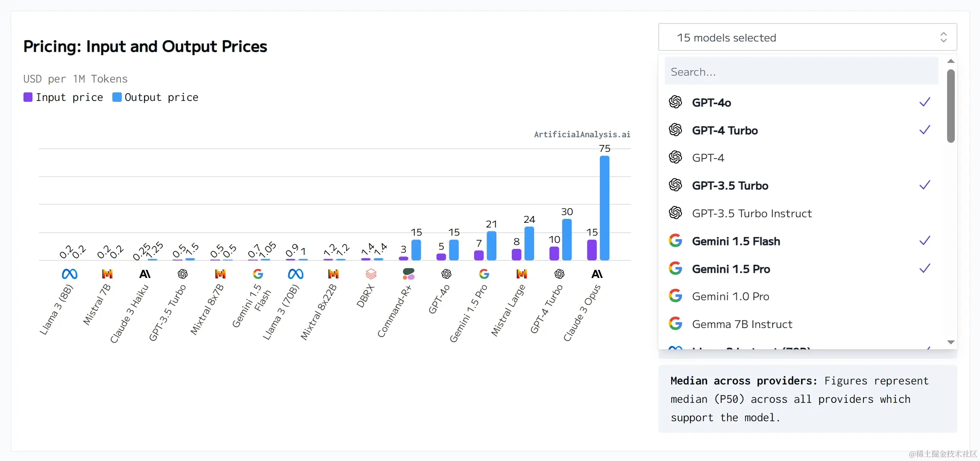Focus the model Search... field

[x=801, y=71]
